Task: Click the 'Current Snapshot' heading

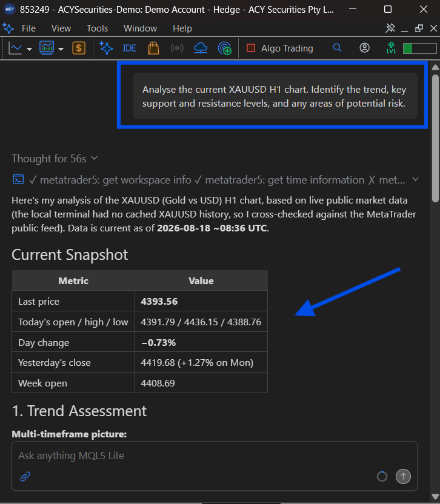Action: click(x=70, y=254)
